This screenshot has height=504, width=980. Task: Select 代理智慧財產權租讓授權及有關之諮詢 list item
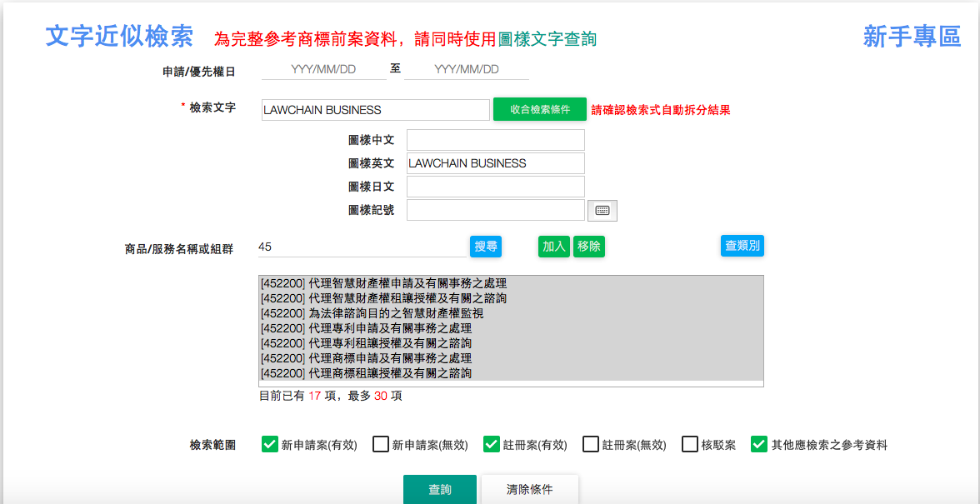pos(511,298)
